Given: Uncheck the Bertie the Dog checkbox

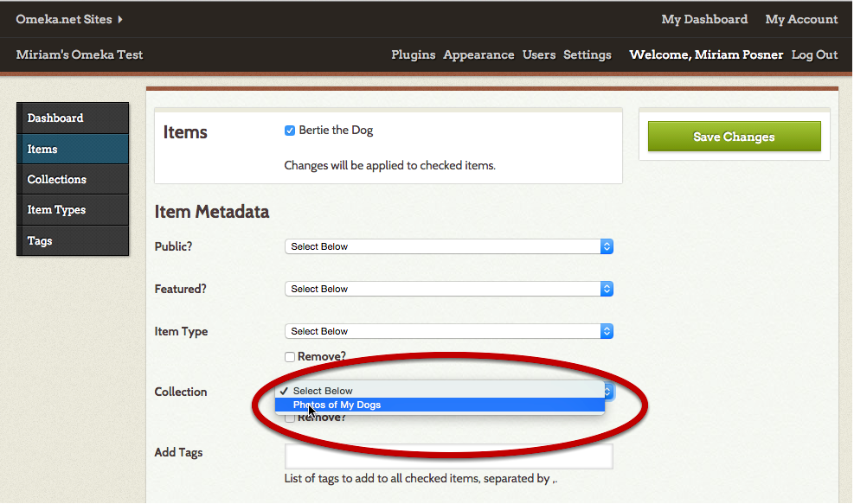Looking at the screenshot, I should click(x=290, y=131).
